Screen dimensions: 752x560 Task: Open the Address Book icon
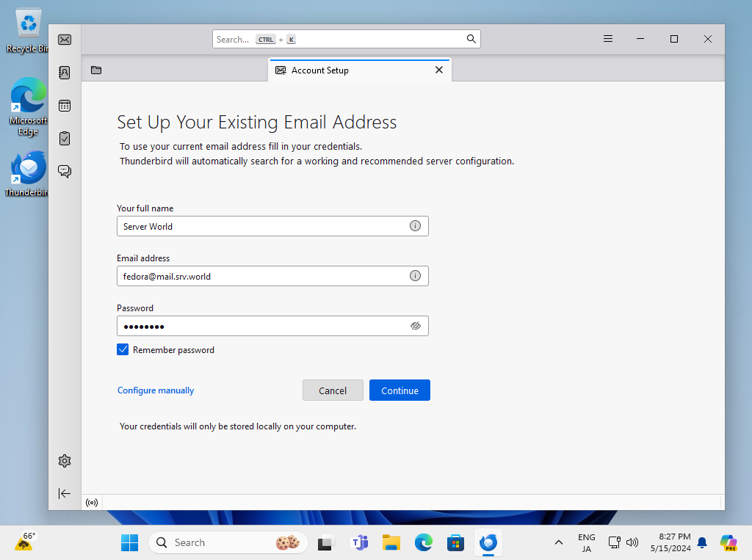click(x=65, y=73)
